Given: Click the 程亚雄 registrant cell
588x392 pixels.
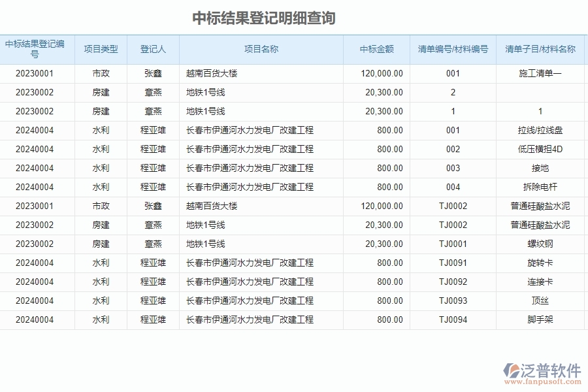Looking at the screenshot, I should [x=153, y=130].
